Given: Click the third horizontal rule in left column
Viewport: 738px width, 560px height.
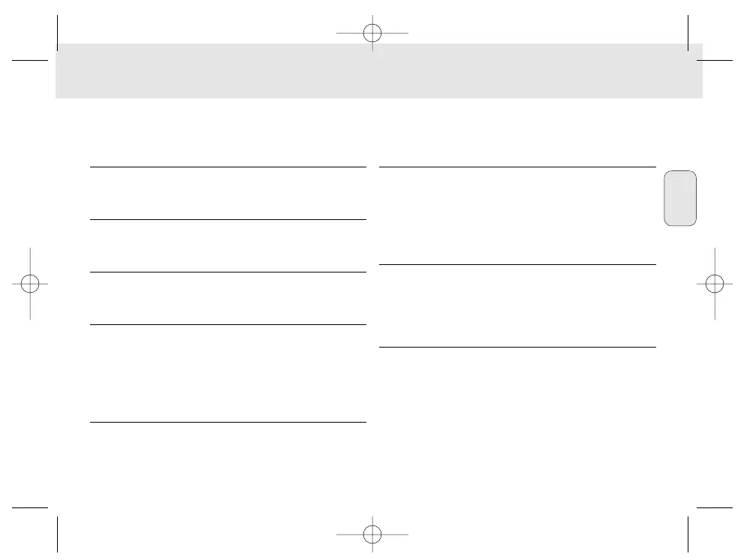Looking at the screenshot, I should coord(227,272).
